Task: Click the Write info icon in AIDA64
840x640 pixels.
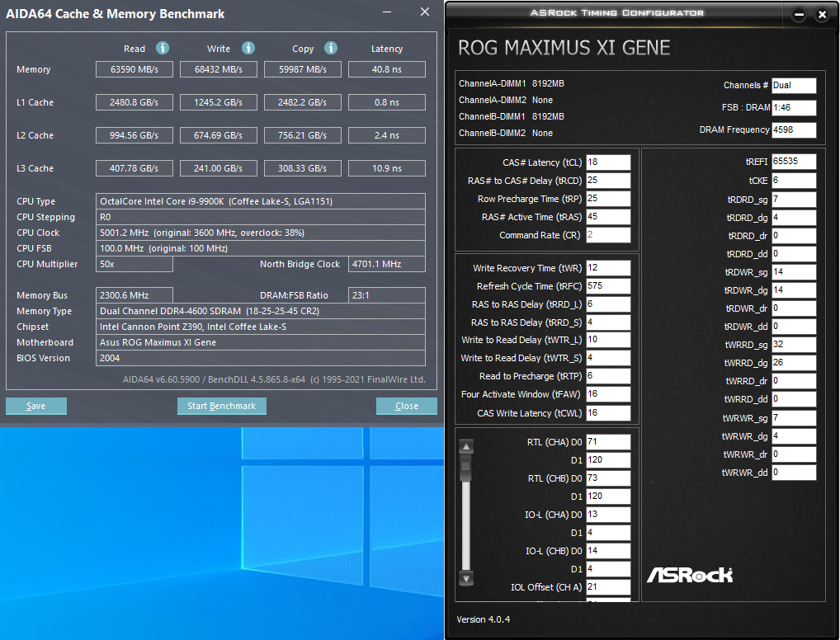Action: 248,48
